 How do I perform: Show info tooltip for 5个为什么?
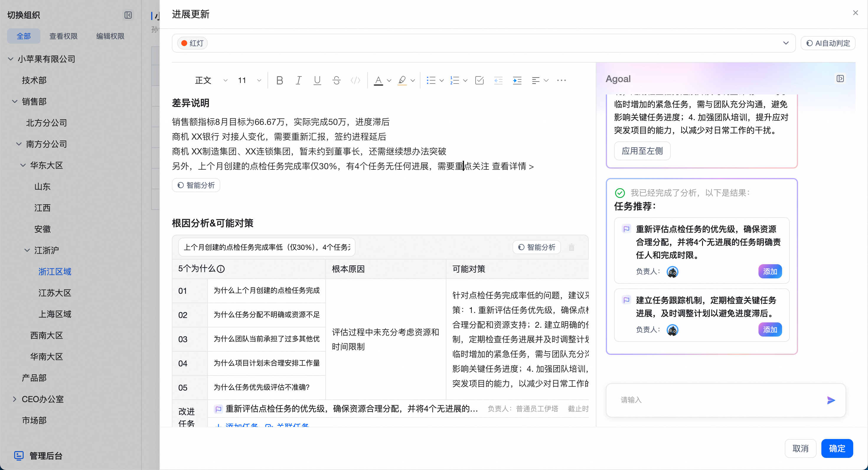point(221,269)
